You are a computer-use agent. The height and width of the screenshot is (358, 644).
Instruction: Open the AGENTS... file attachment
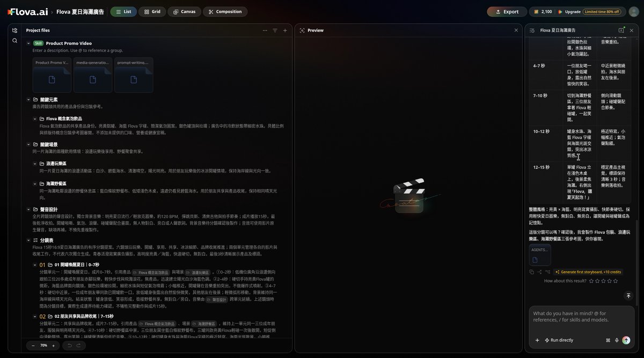tap(540, 255)
